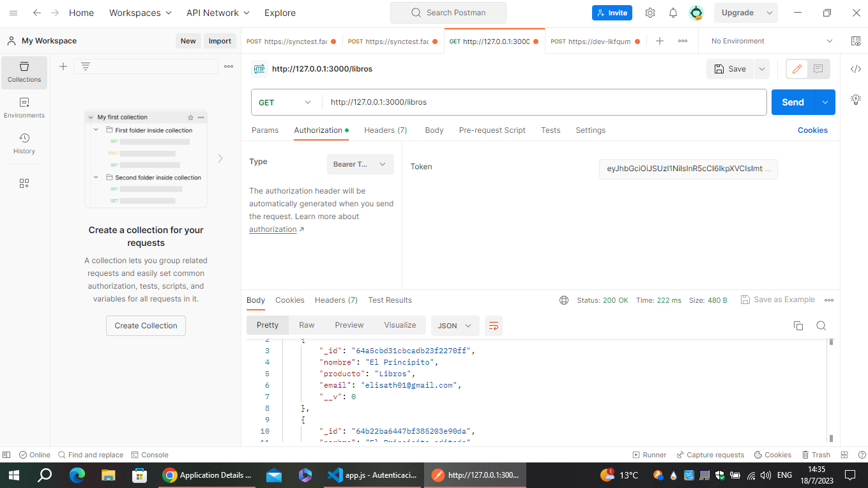Open the GET method dropdown
Image resolution: width=868 pixels, height=488 pixels.
[x=285, y=102]
